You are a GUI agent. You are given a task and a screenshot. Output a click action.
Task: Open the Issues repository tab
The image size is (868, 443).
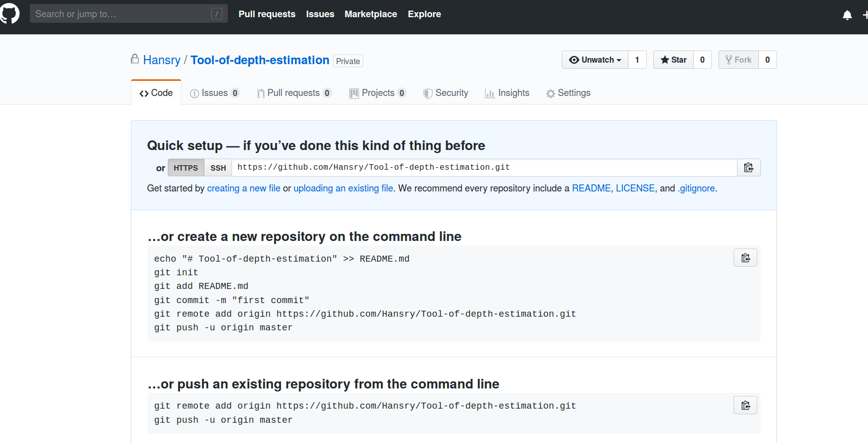(x=214, y=93)
